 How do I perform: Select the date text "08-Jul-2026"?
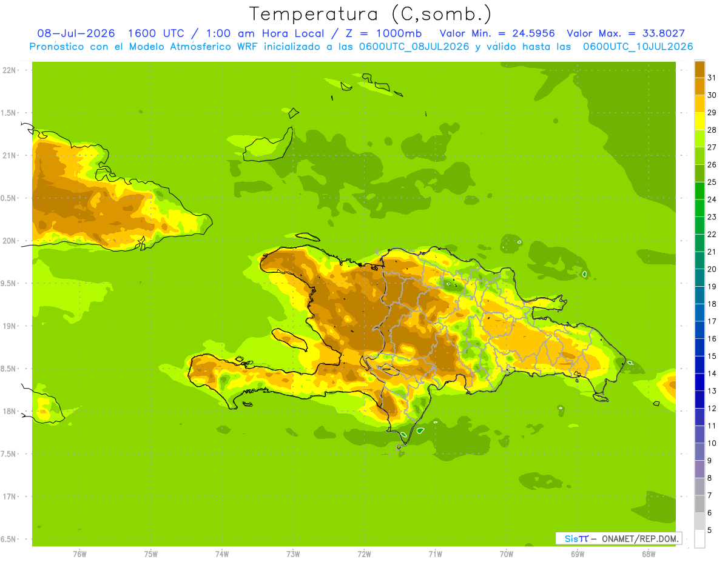(76, 34)
